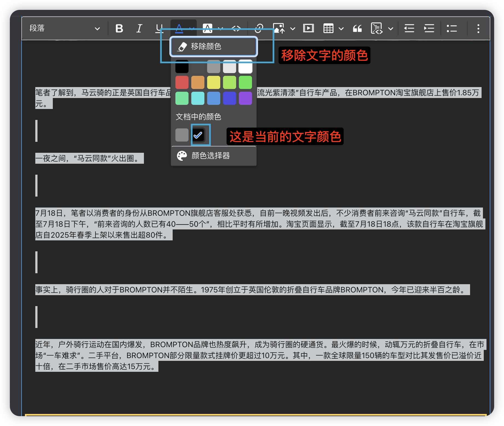Decrease indent with outdent icon
The height and width of the screenshot is (426, 504).
click(409, 28)
